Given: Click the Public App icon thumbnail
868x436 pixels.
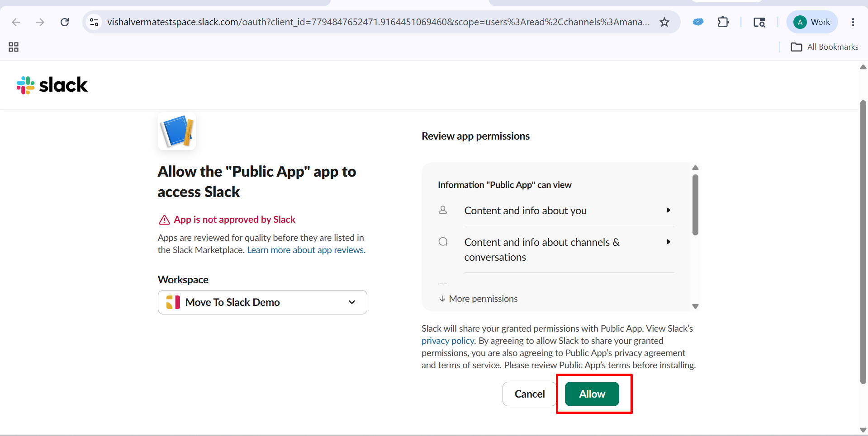Looking at the screenshot, I should [x=177, y=131].
